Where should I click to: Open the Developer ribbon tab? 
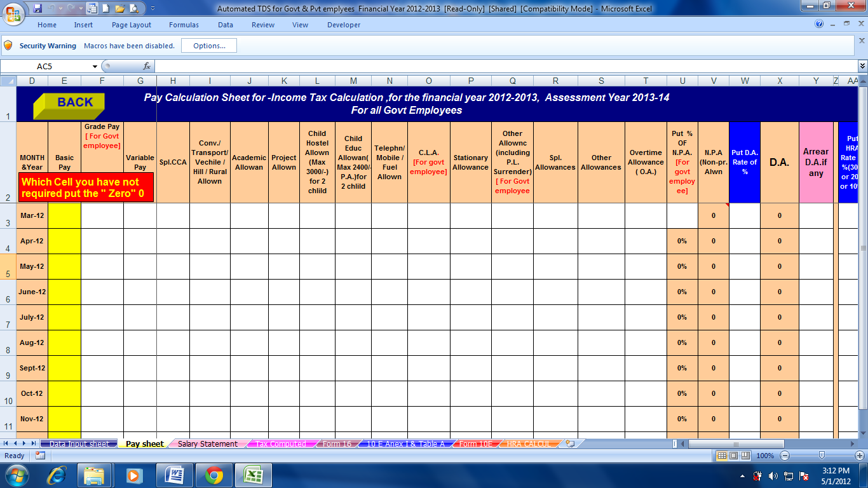tap(344, 25)
